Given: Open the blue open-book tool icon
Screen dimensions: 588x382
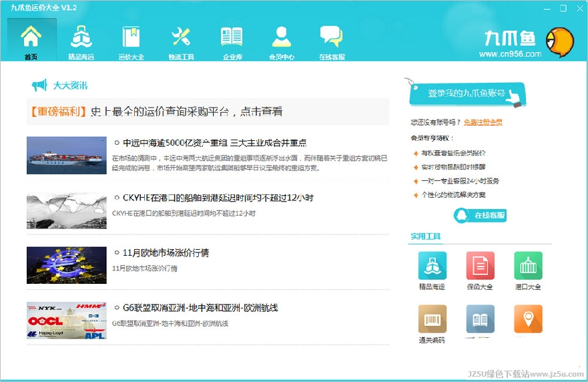Looking at the screenshot, I should [x=480, y=319].
